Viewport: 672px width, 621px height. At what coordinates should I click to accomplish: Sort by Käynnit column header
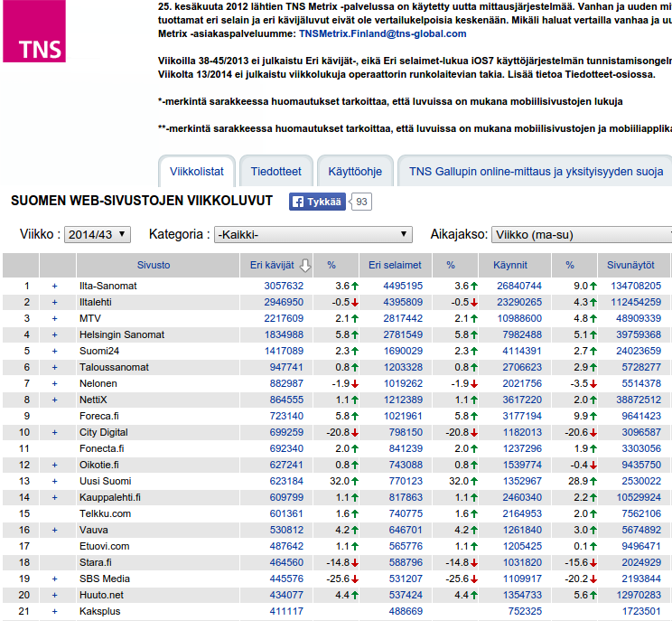tap(510, 265)
